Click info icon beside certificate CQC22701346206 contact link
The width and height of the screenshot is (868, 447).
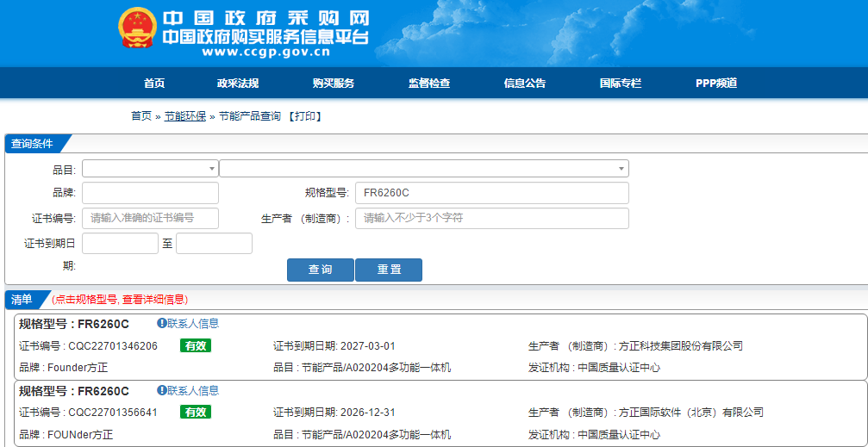(162, 323)
